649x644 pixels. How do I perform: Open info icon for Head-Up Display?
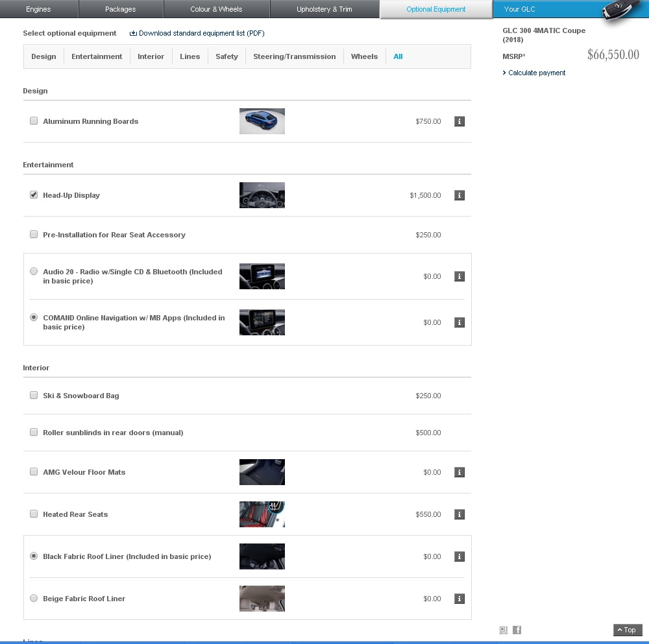click(x=459, y=195)
